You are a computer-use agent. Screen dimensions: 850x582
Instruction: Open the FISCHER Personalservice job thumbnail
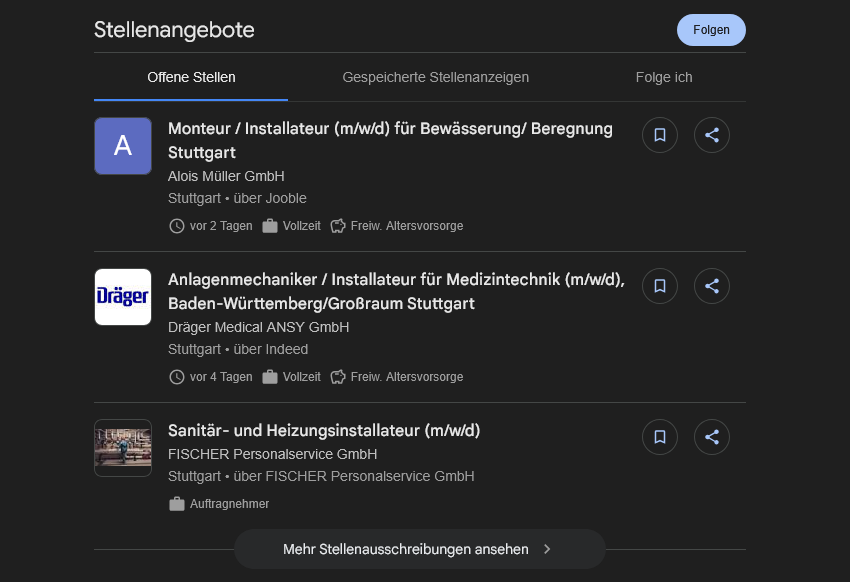coord(123,448)
